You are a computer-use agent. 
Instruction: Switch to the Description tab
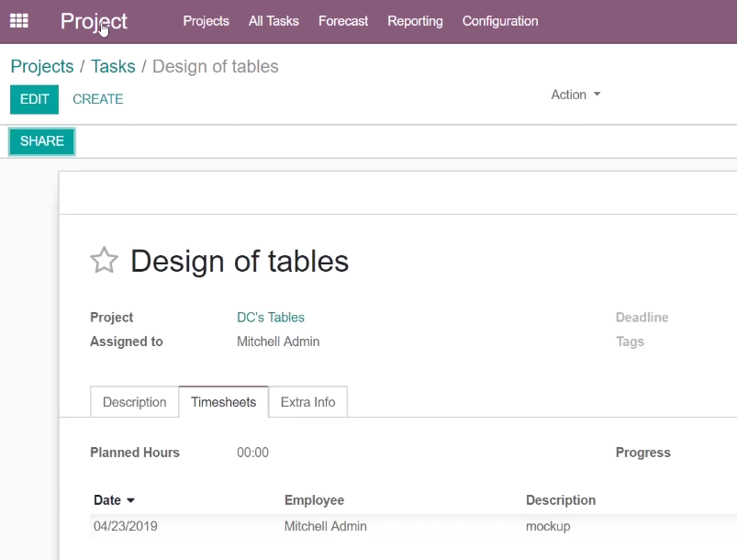pos(134,402)
